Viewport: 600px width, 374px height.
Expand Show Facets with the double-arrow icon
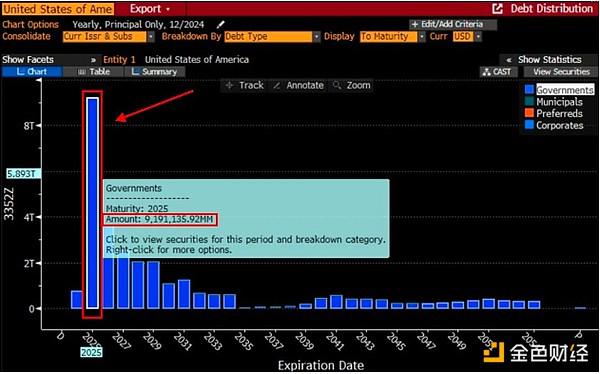[x=93, y=60]
